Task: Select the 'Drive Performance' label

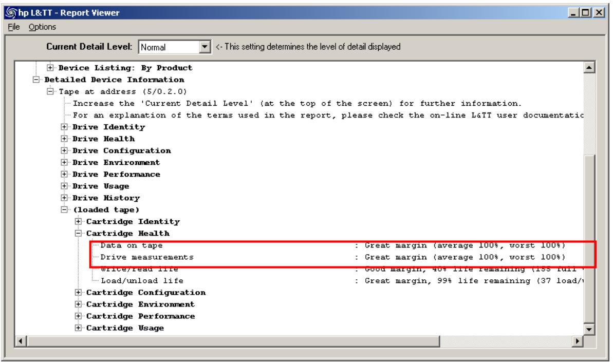Action: click(116, 174)
